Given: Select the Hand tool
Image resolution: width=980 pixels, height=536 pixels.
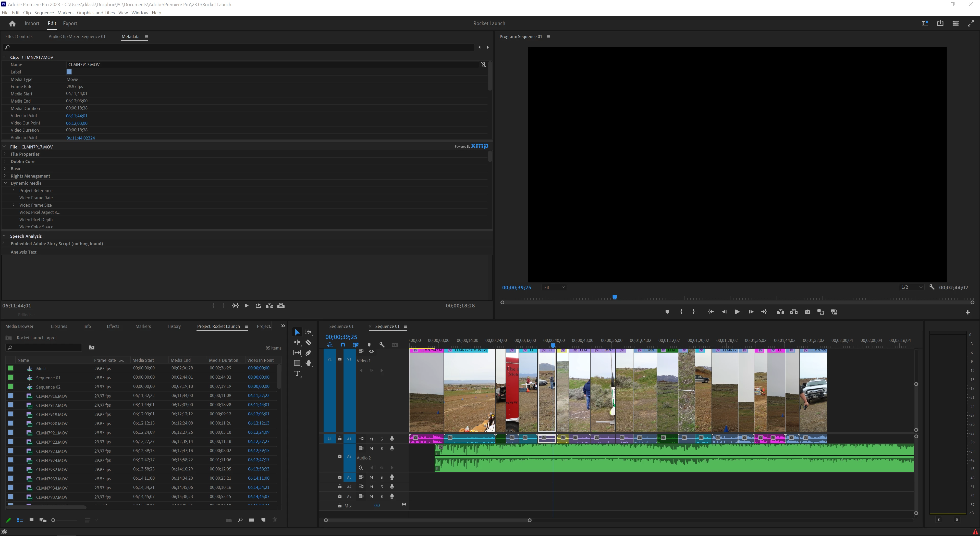Looking at the screenshot, I should tap(309, 363).
